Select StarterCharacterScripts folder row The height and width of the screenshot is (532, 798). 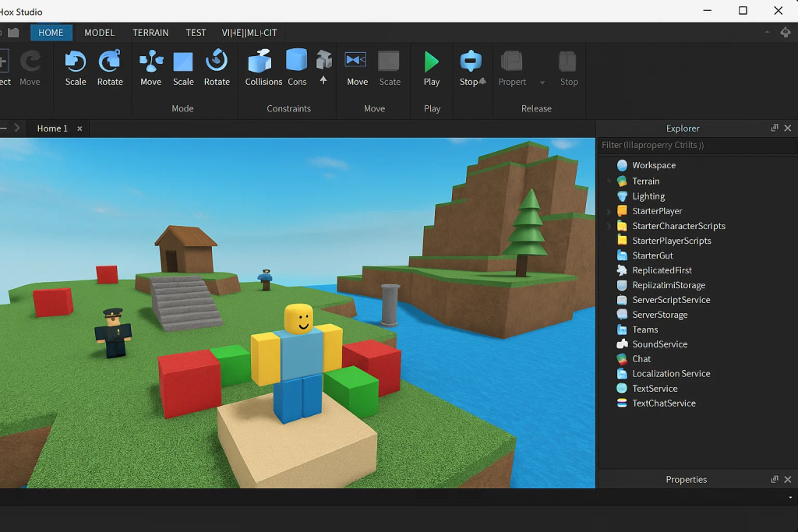click(679, 226)
